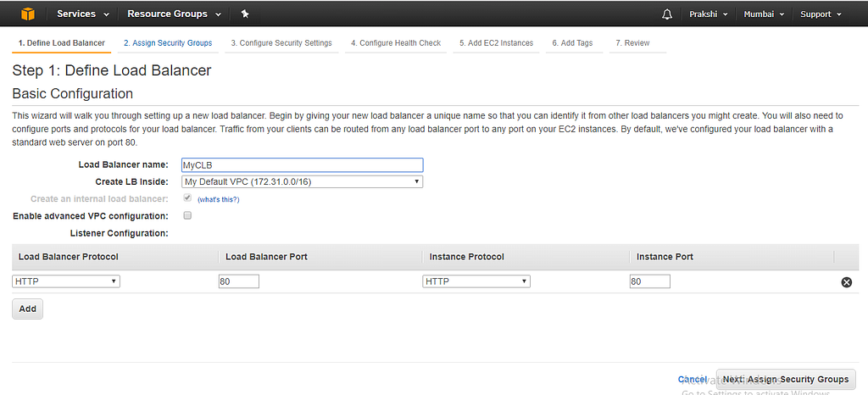Open the Prakshi account menu
Viewport: 868px width, 395px height.
point(708,14)
